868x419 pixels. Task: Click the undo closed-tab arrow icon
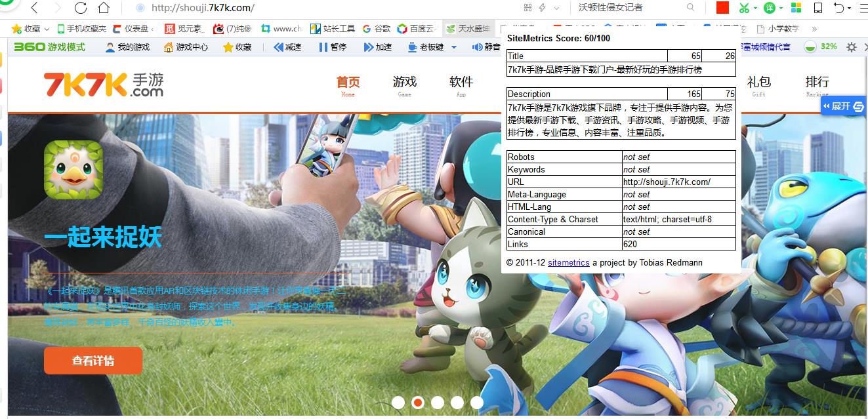pyautogui.click(x=839, y=8)
